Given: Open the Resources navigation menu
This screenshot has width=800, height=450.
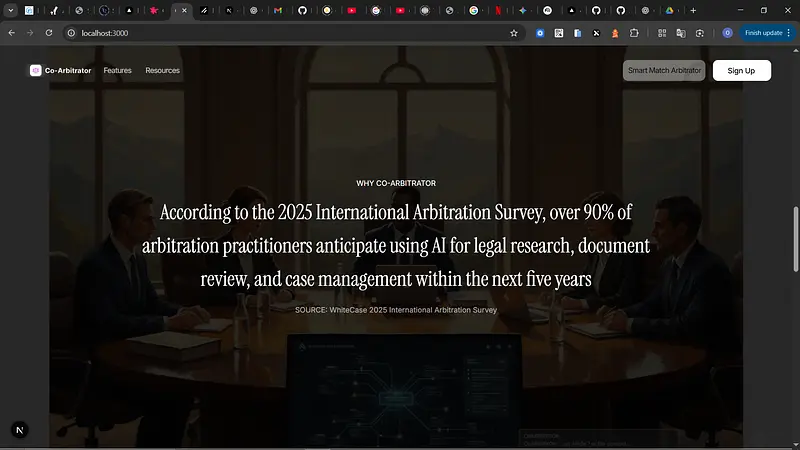Looking at the screenshot, I should [x=162, y=71].
